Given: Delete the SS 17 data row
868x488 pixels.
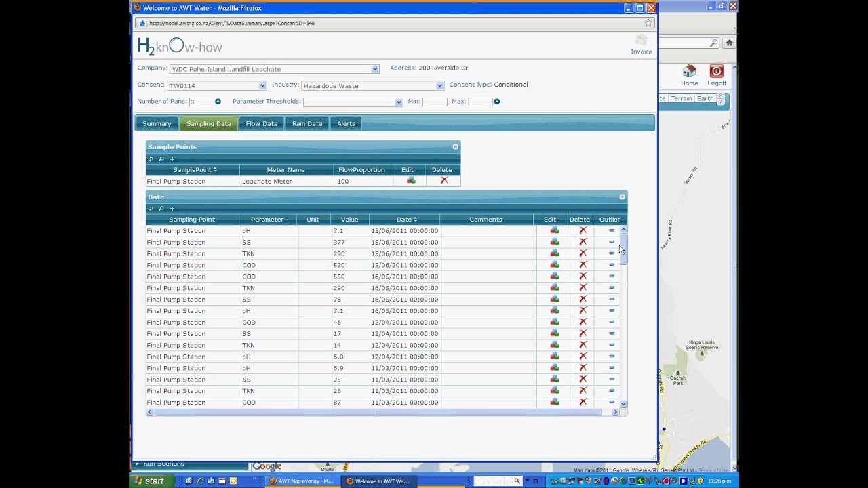Looking at the screenshot, I should (583, 333).
